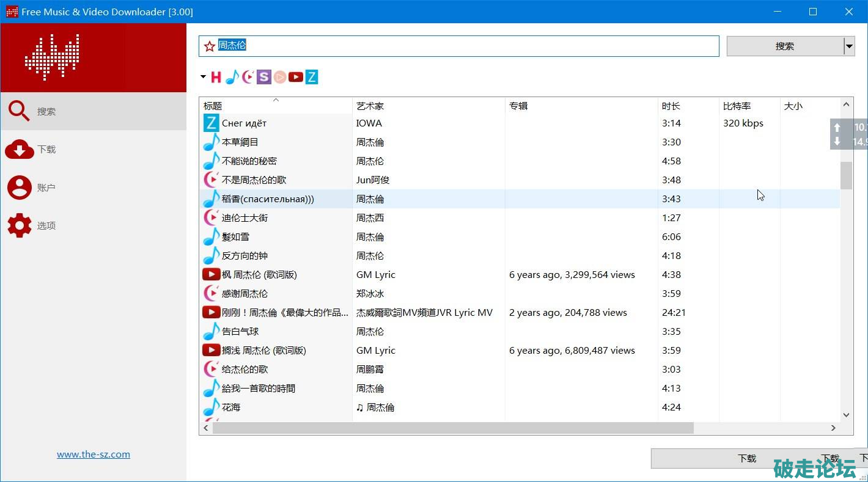
Task: Open the 选项 gear settings icon
Action: 19,225
